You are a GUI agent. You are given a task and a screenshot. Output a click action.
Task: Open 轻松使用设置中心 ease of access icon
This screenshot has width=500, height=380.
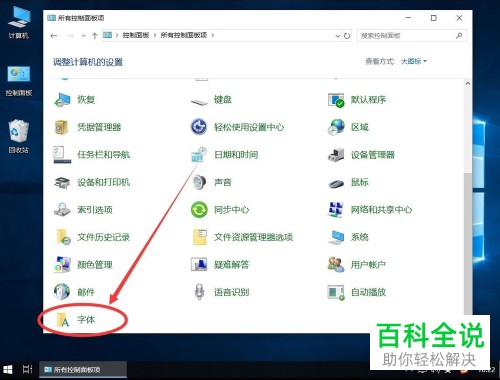(199, 127)
